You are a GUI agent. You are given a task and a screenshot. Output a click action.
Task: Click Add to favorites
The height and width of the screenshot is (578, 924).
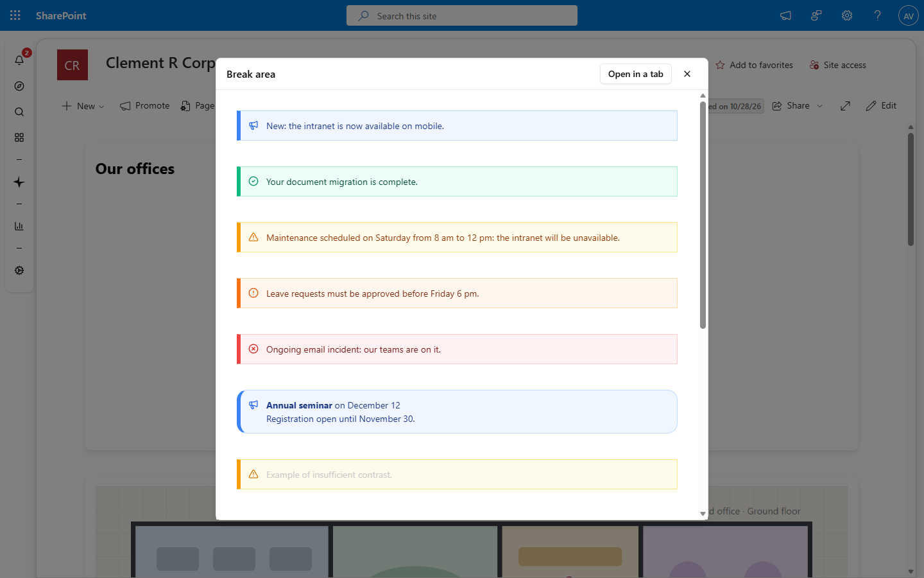(x=754, y=65)
